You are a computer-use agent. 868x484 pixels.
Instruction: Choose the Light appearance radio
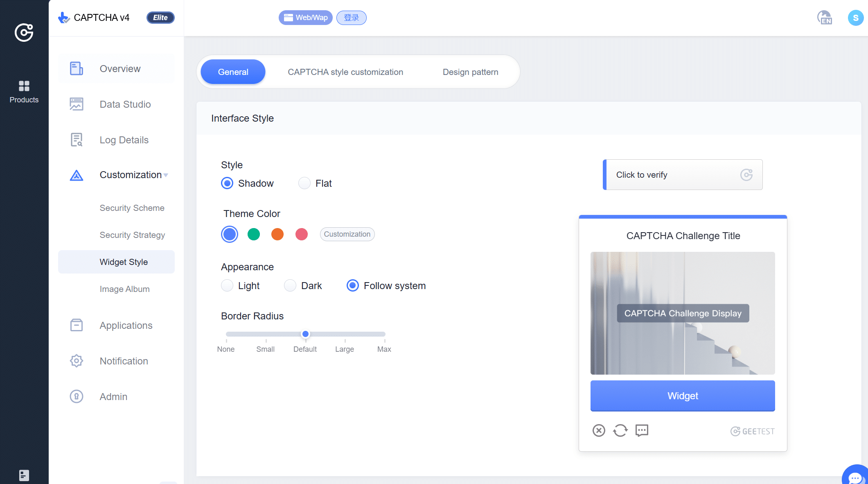[x=227, y=285]
